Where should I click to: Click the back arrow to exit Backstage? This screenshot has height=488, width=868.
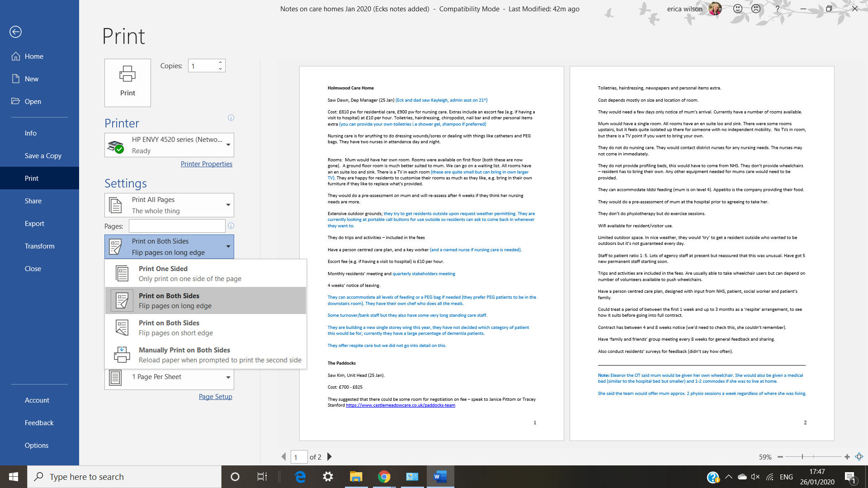15,32
